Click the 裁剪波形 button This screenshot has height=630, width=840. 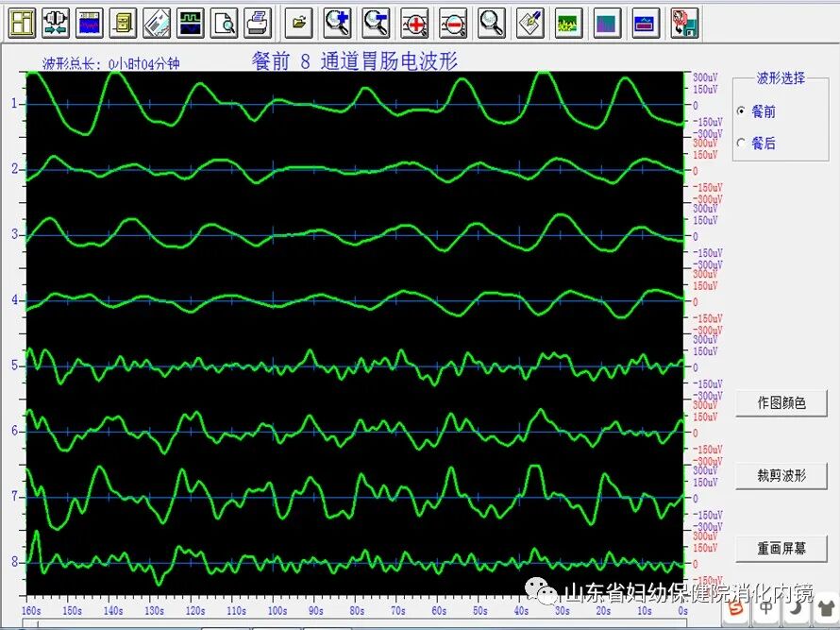point(781,476)
